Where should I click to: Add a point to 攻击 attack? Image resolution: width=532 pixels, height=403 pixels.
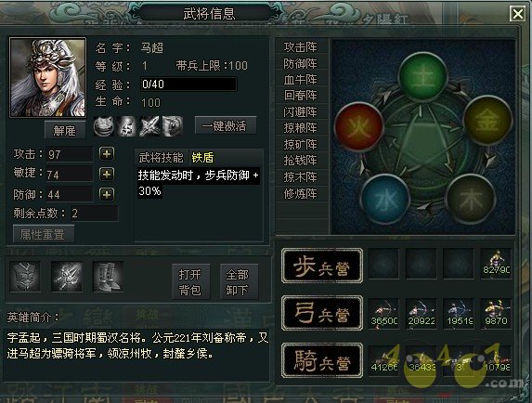pyautogui.click(x=107, y=154)
